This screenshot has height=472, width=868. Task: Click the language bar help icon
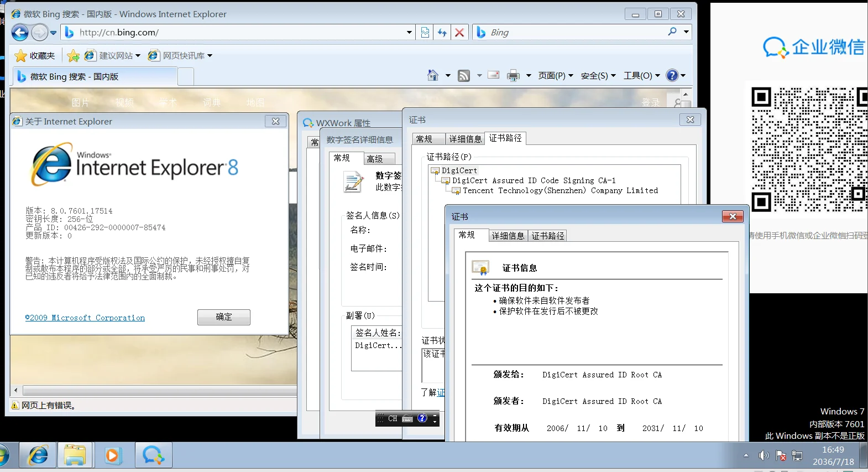coord(422,418)
